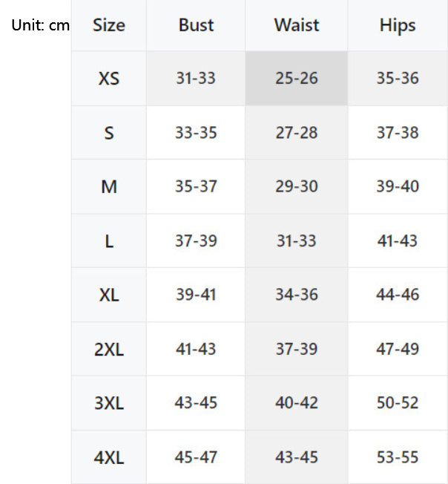Select the XL size row label
The image size is (448, 484).
[108, 295]
